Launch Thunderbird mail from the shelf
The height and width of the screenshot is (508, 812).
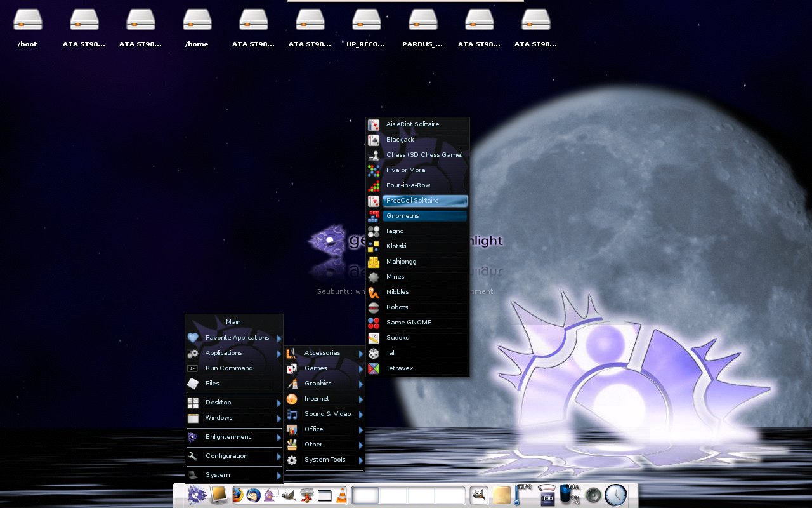(254, 495)
